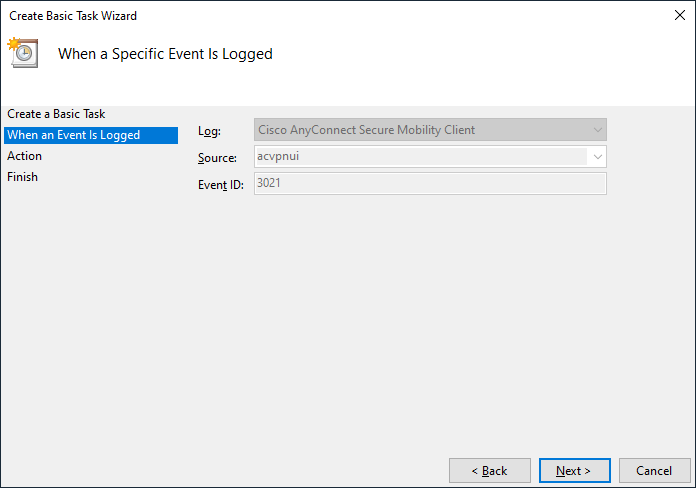Click the Next button
The height and width of the screenshot is (488, 696).
click(x=574, y=471)
